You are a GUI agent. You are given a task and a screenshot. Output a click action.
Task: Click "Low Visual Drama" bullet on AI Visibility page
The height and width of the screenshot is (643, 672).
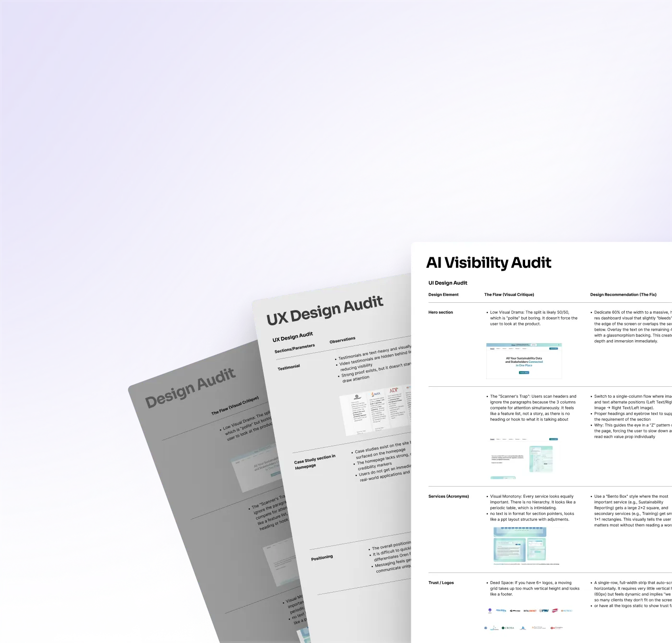[x=533, y=318]
